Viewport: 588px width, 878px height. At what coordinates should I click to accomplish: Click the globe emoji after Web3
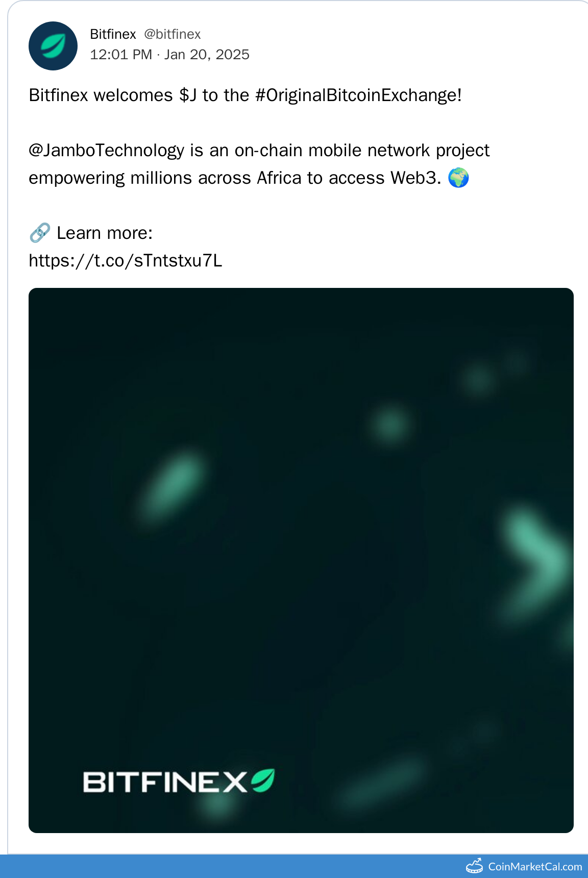[x=458, y=178]
